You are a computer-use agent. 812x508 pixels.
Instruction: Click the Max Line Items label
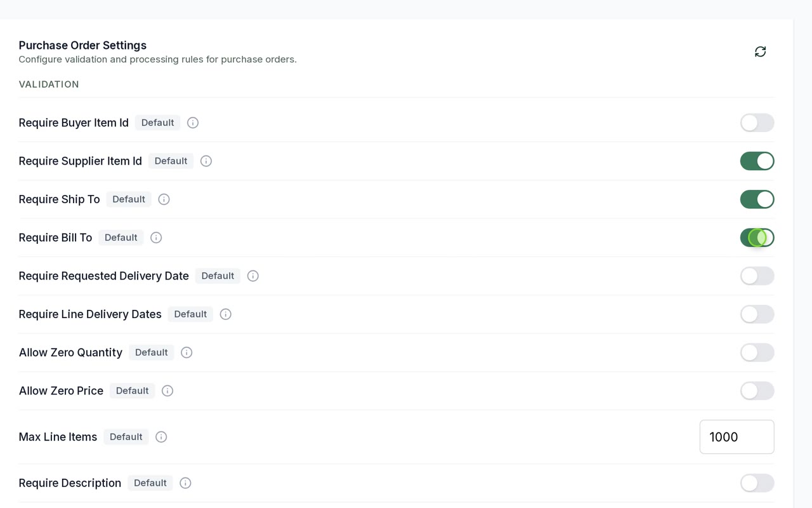coord(58,437)
